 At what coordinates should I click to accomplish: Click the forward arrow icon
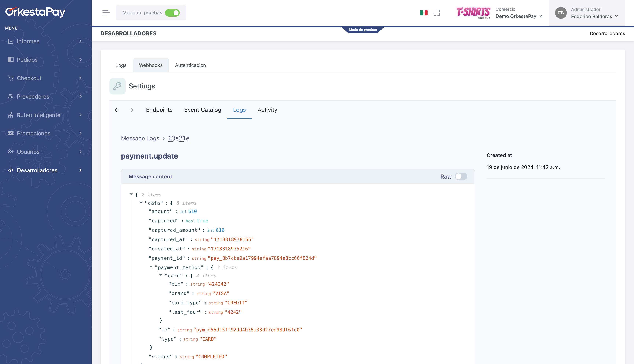[131, 110]
